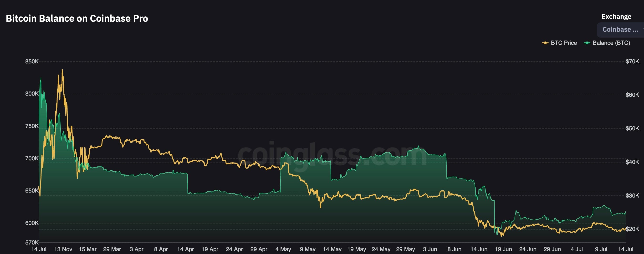Click the 29 May date label
The height and width of the screenshot is (254, 644).
click(405, 249)
